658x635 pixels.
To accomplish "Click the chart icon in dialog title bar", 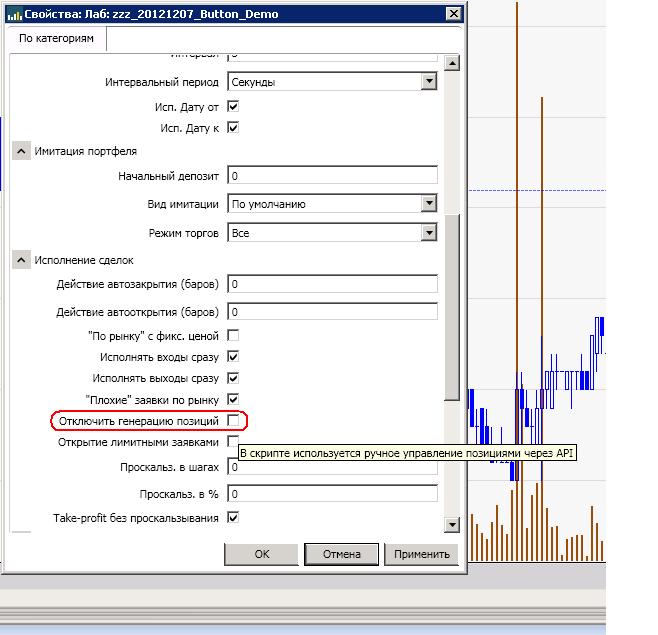I will pyautogui.click(x=14, y=14).
